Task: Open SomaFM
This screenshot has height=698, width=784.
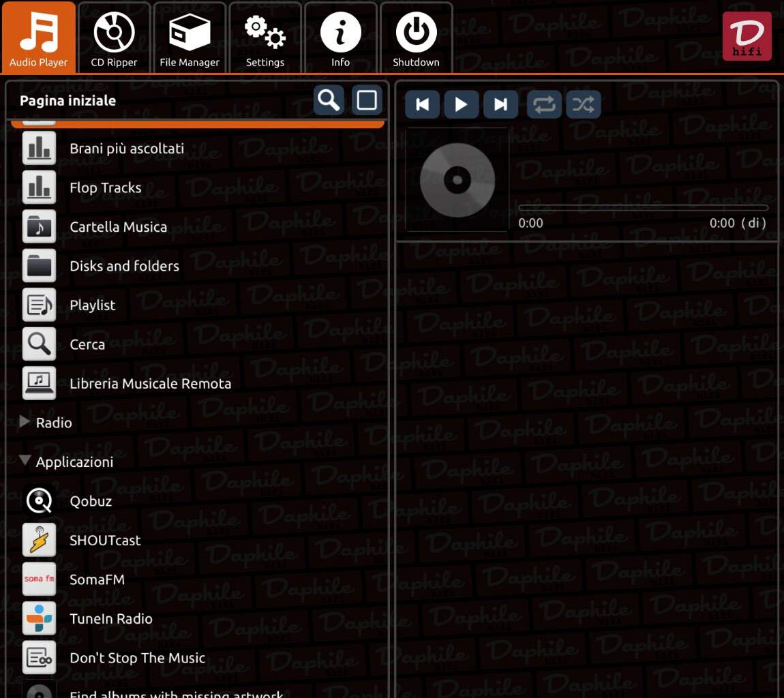Action: pyautogui.click(x=97, y=579)
